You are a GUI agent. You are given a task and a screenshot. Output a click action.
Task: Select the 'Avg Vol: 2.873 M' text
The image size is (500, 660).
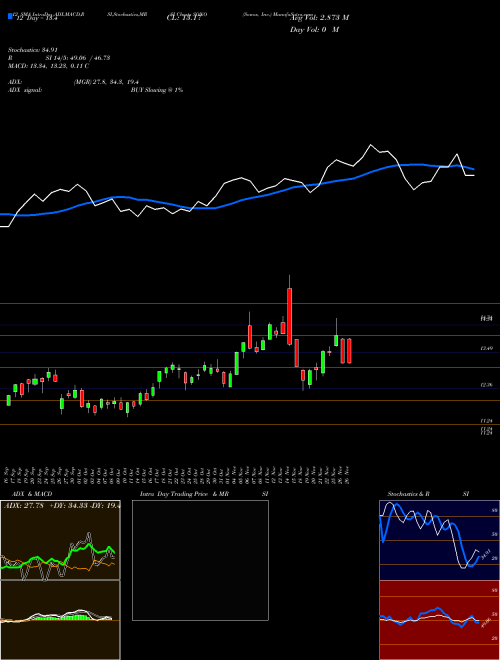(x=319, y=18)
